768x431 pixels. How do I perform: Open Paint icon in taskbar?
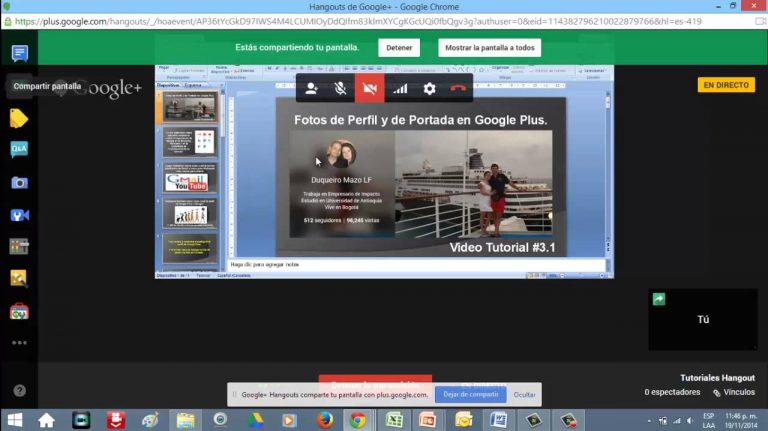tap(150, 420)
